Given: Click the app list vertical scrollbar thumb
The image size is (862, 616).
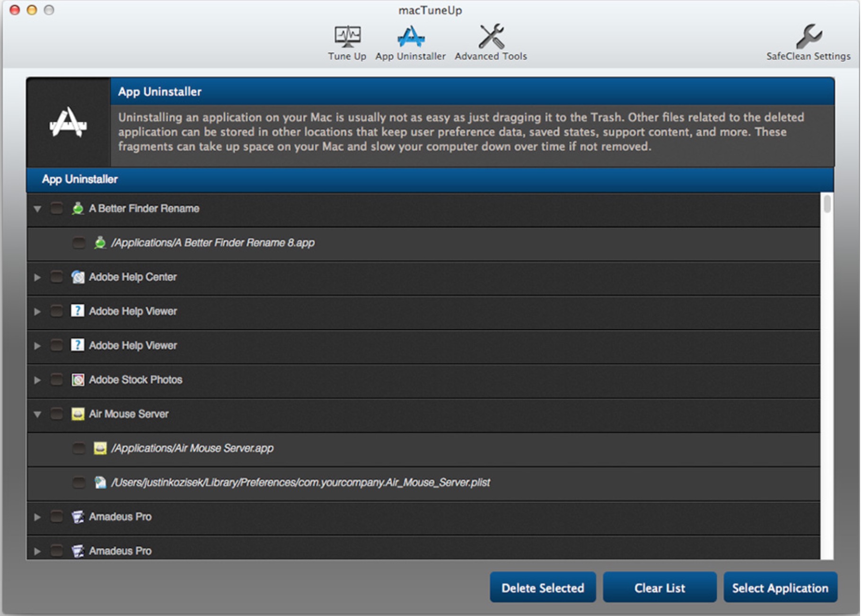Looking at the screenshot, I should [x=827, y=204].
